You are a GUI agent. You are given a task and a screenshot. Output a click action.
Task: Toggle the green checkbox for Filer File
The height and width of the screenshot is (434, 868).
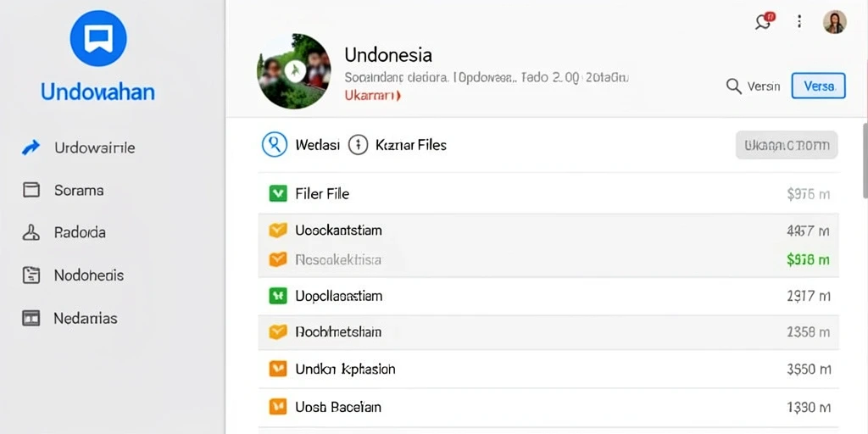(277, 194)
